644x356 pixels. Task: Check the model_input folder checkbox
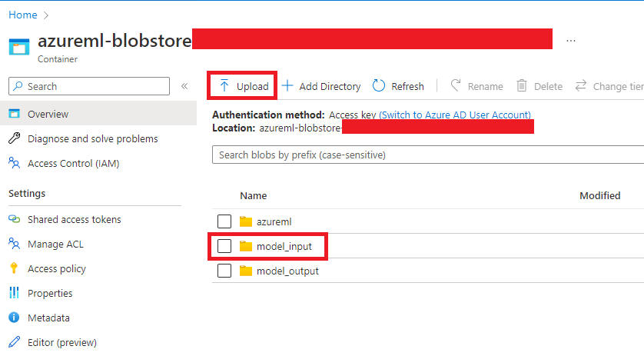[x=224, y=246]
